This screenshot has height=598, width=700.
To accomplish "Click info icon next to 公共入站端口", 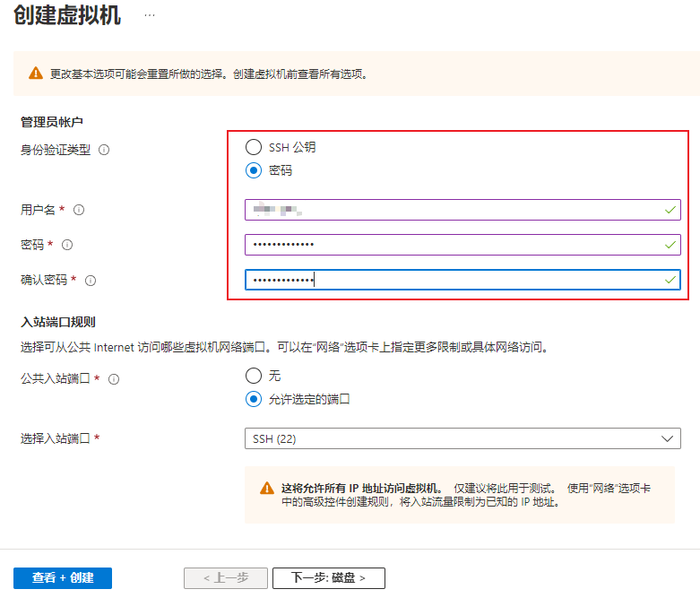I will 114,379.
